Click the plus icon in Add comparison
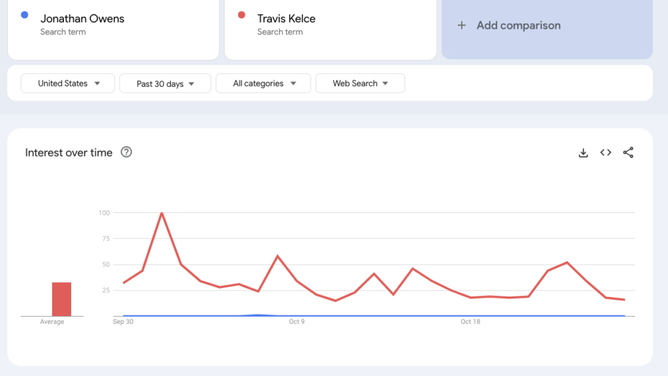The width and height of the screenshot is (668, 376). pyautogui.click(x=461, y=26)
